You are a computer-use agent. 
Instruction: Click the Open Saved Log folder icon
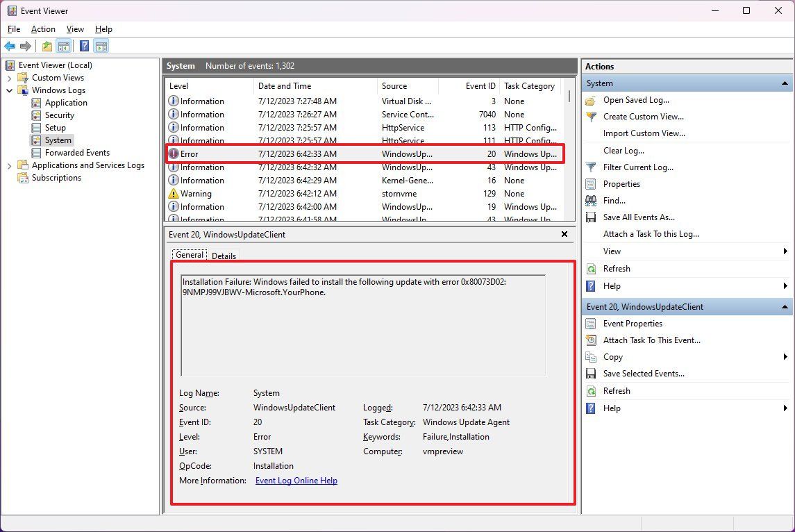589,100
